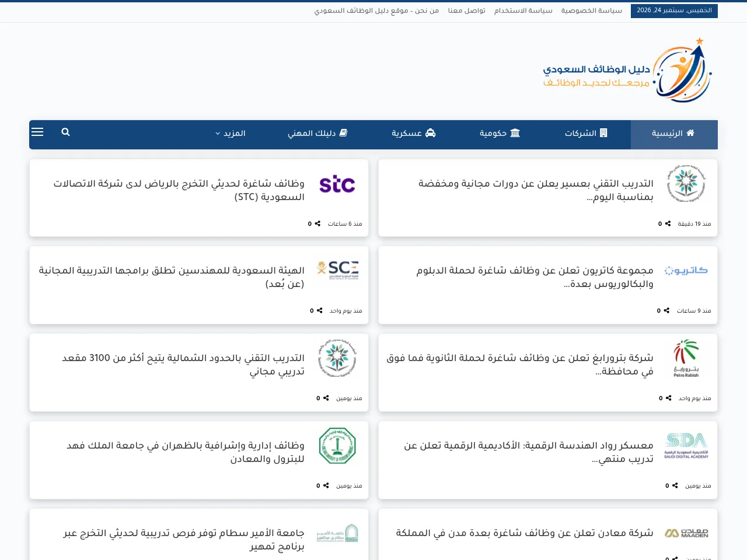This screenshot has width=747, height=560.
Task: Click timestamp منذ 19 دقيقة
Action: [x=694, y=223]
